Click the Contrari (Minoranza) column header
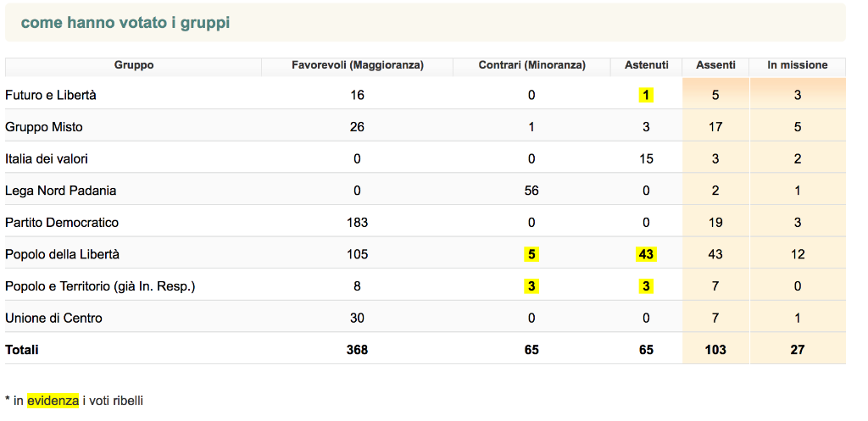The width and height of the screenshot is (868, 421). click(531, 65)
